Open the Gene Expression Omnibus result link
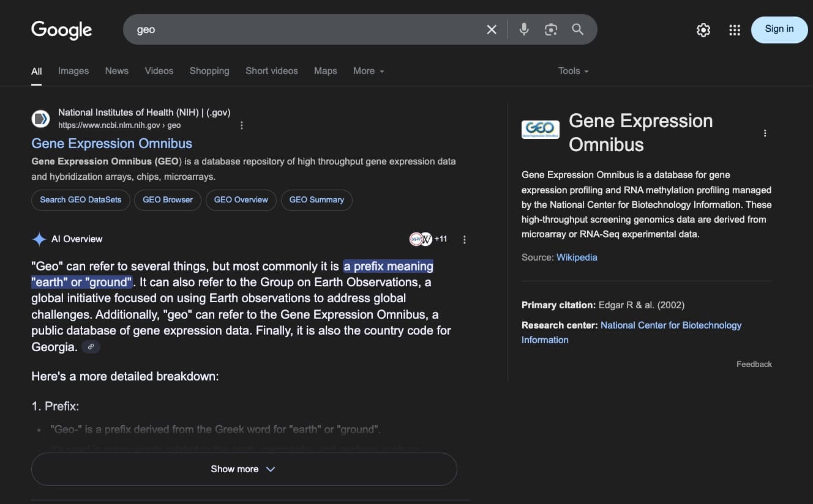 tap(112, 144)
